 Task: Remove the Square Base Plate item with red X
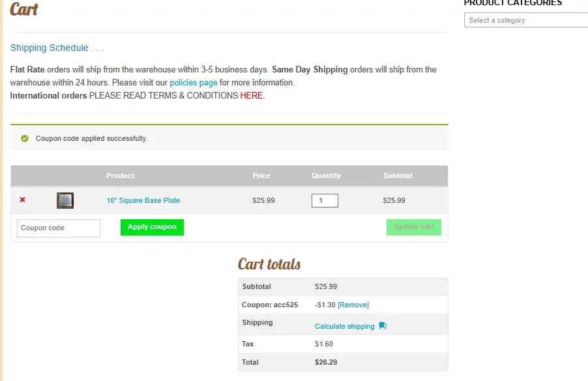pyautogui.click(x=22, y=200)
